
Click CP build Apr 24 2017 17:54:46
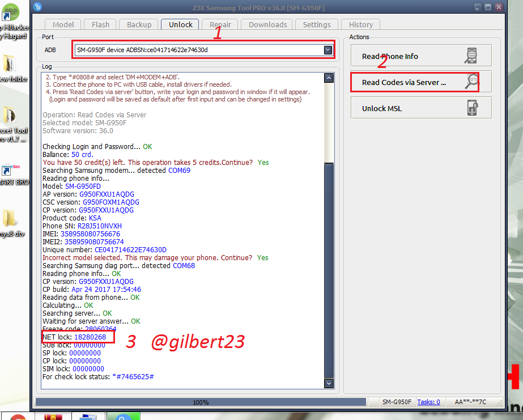(x=107, y=290)
